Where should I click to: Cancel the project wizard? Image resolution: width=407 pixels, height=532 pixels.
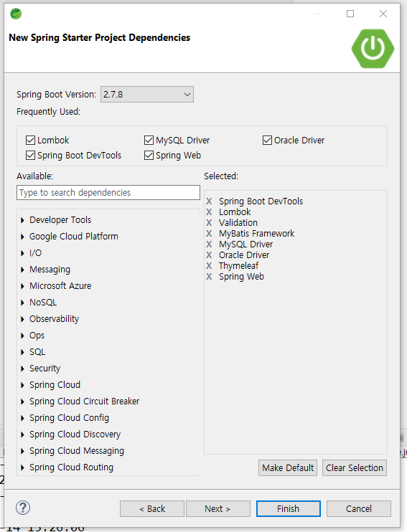point(359,508)
